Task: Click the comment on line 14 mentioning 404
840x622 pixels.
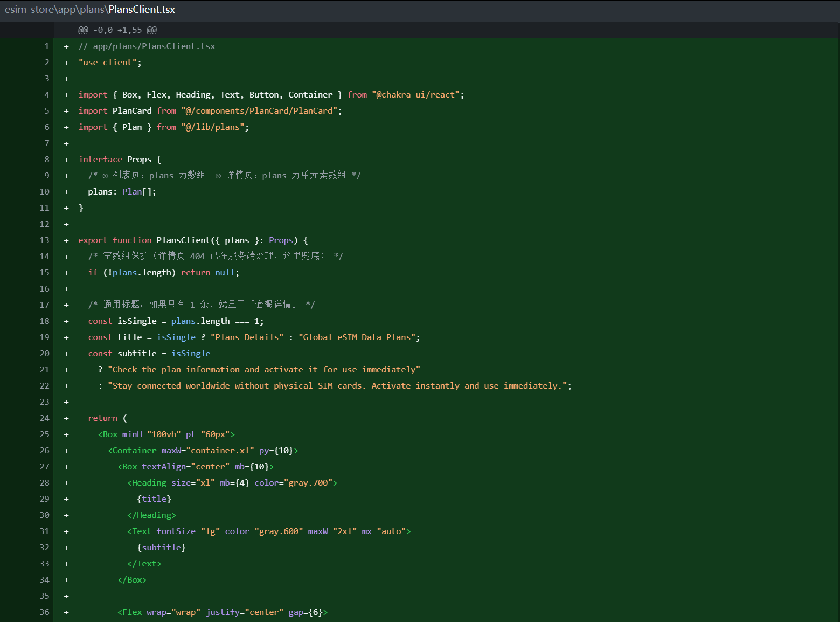Action: tap(216, 257)
